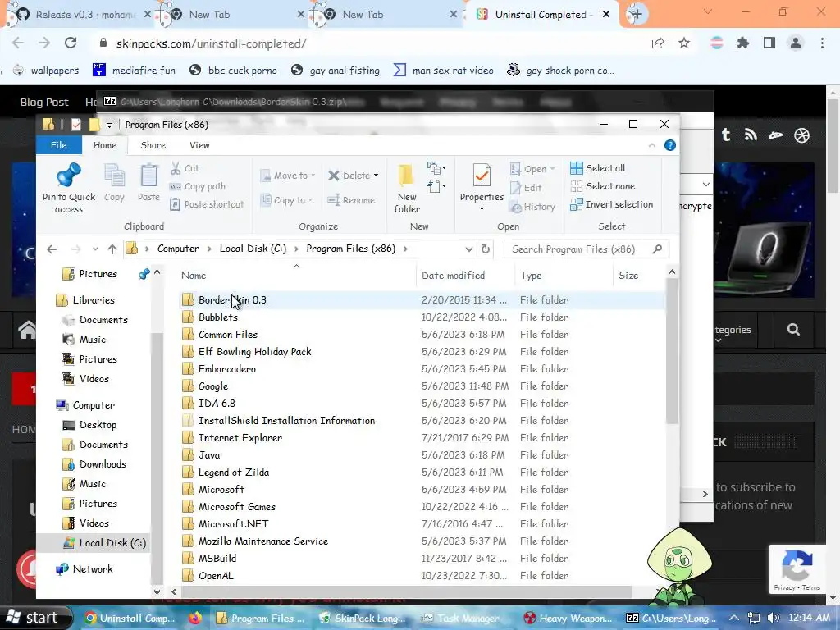840x630 pixels.
Task: Expand address bar history dropdown
Action: [468, 249]
